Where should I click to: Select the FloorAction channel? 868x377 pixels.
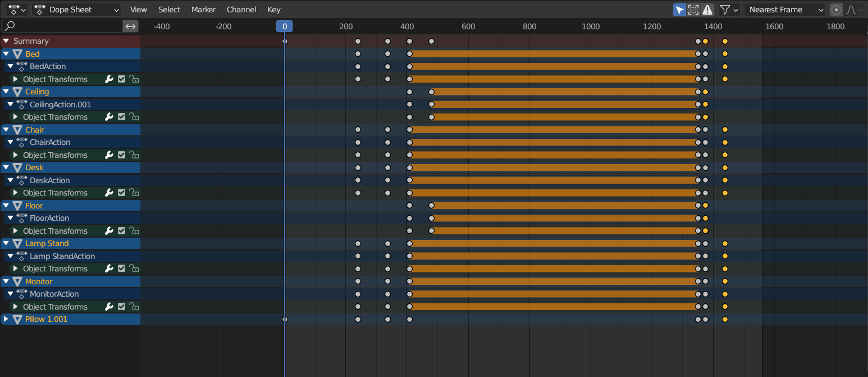49,218
